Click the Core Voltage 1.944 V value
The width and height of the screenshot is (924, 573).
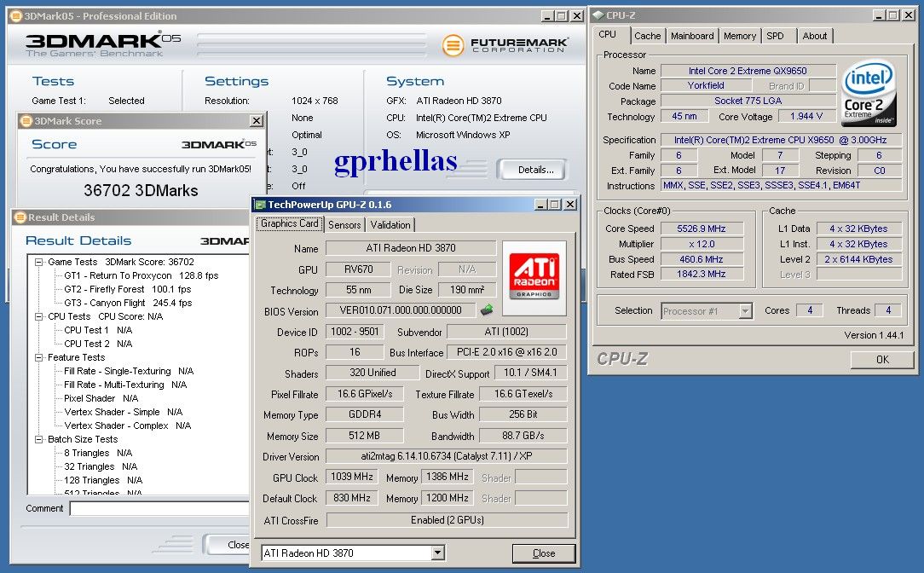pyautogui.click(x=806, y=116)
